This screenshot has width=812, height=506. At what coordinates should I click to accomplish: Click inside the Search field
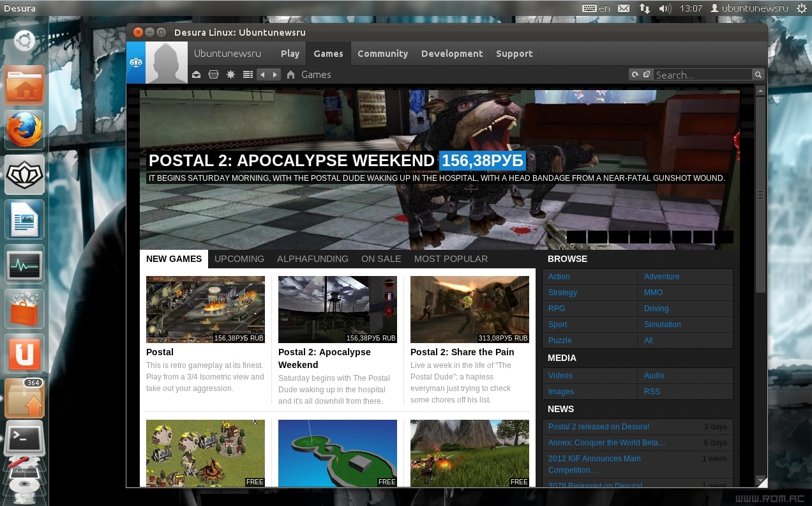pos(703,75)
